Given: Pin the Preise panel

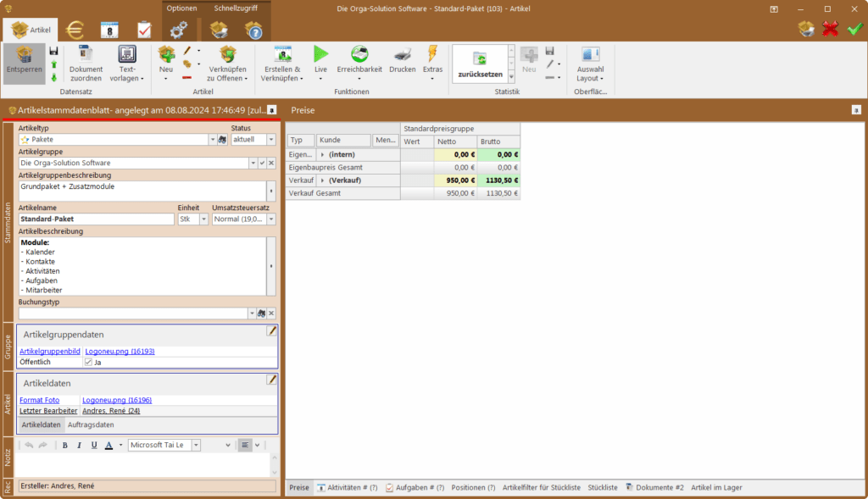Looking at the screenshot, I should tap(856, 110).
